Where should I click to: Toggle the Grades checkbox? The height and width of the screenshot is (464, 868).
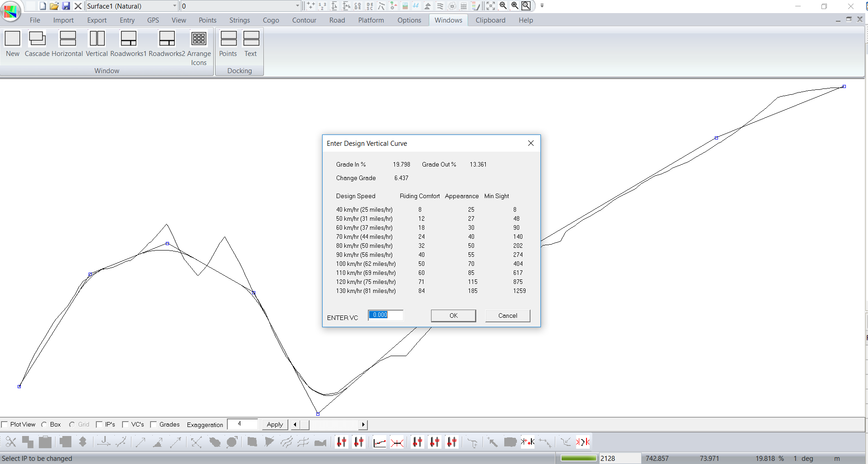click(x=154, y=424)
